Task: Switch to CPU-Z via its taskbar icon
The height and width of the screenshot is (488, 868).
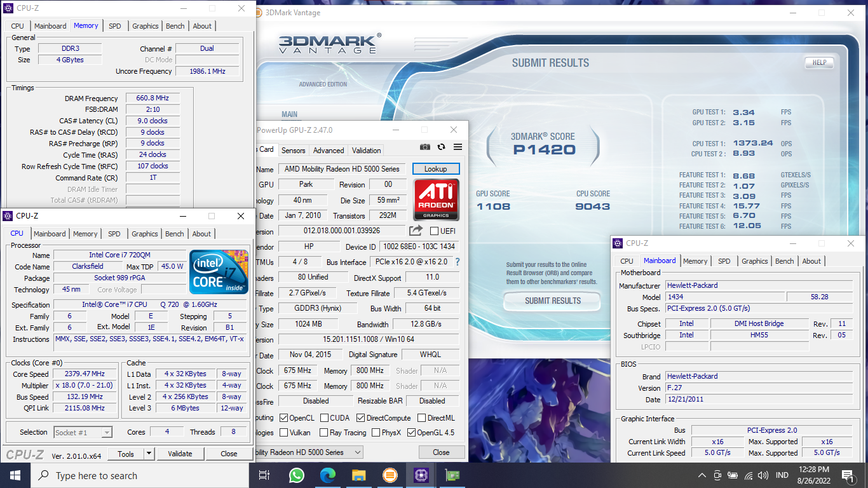Action: (421, 475)
